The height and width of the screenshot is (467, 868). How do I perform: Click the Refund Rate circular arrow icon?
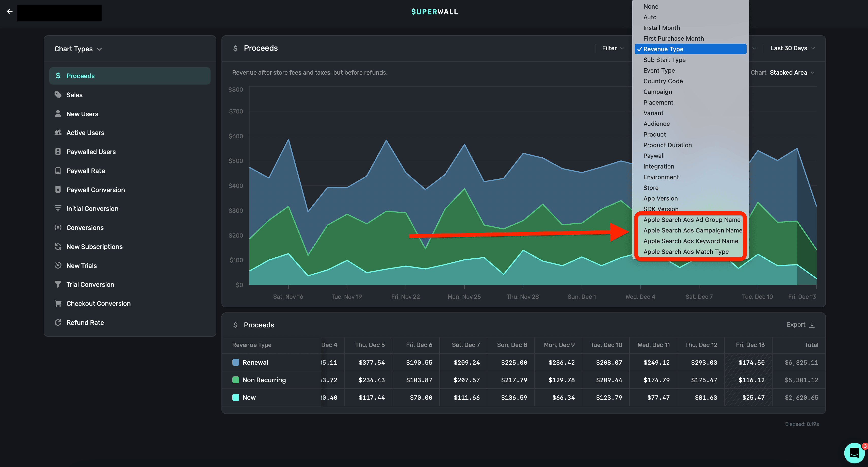(58, 322)
